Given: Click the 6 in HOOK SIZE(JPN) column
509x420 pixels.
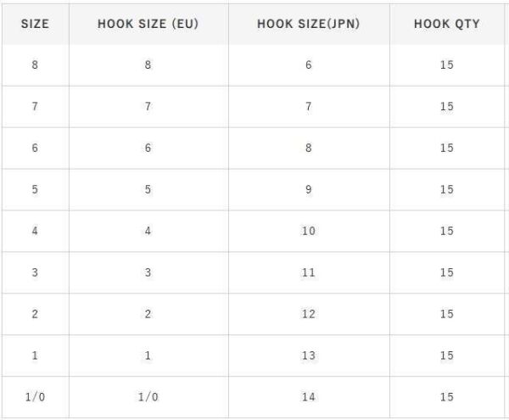Looking at the screenshot, I should (309, 64).
